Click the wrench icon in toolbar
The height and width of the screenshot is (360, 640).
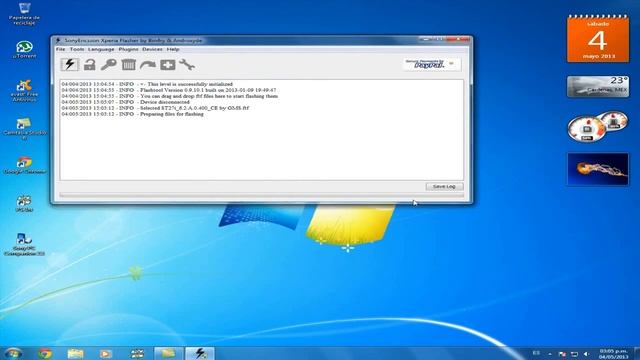click(x=187, y=64)
